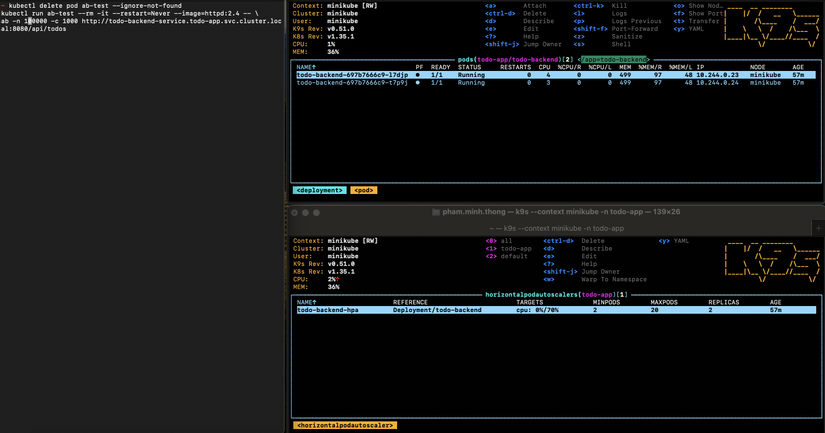The width and height of the screenshot is (825, 433).
Task: Select the k9s minikube terminal tab
Action: (556, 228)
